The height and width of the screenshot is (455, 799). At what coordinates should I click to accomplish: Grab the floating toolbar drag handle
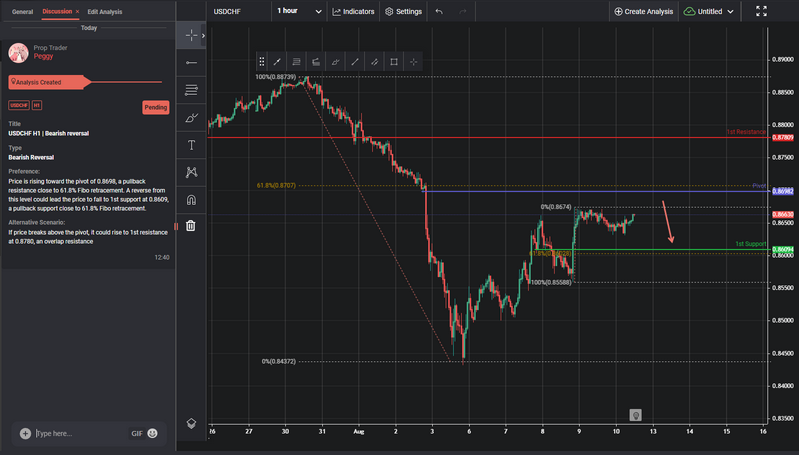tap(261, 62)
